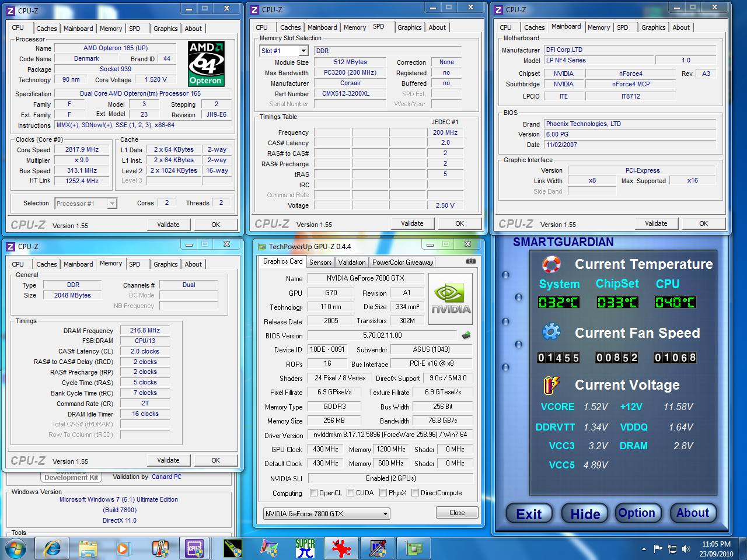Click the BIOS Version 5.70.02.11.00 field
This screenshot has height=560, width=747.
pyautogui.click(x=382, y=335)
